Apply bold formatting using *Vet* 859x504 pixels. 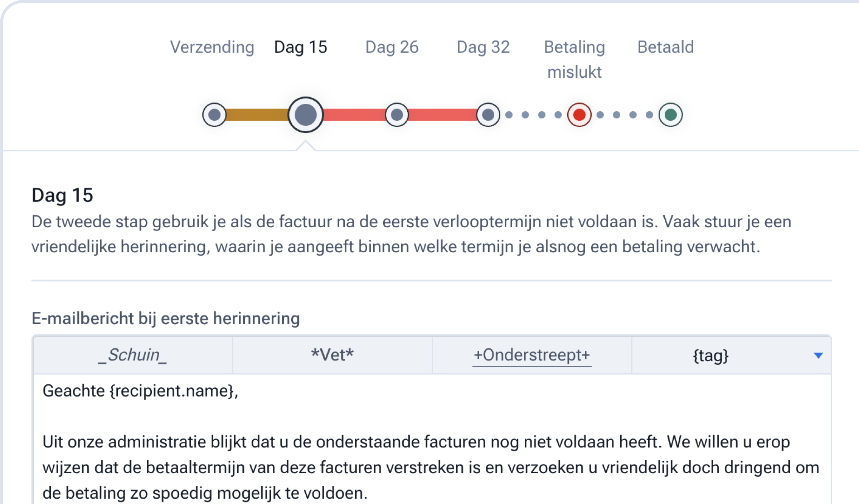click(332, 355)
